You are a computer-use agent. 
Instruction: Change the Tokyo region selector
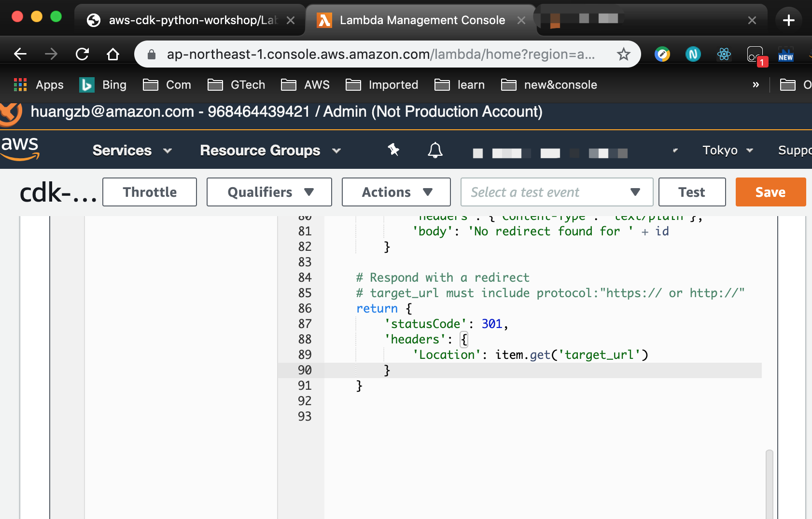pos(728,150)
